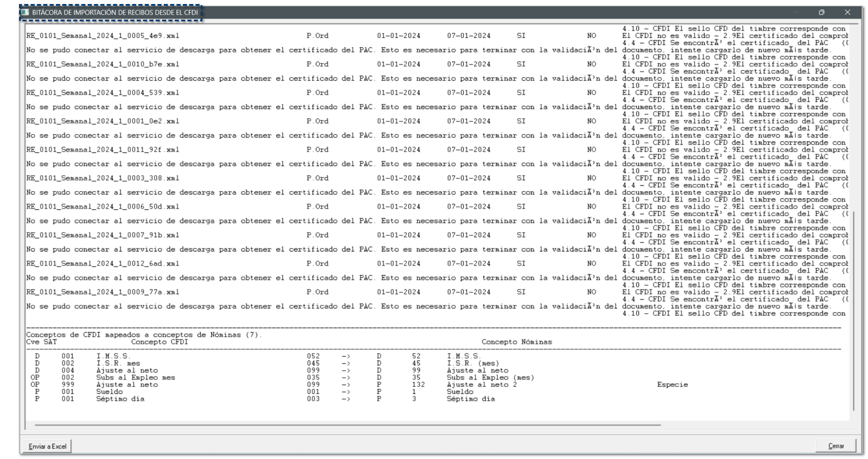Select the Subs al Empleo mes mapping line
This screenshot has width=868, height=459.
[284, 378]
